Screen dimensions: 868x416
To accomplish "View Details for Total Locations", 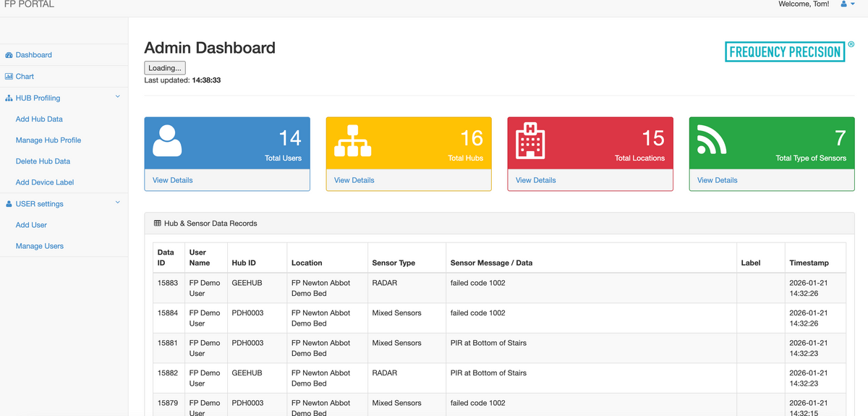I will tap(536, 180).
